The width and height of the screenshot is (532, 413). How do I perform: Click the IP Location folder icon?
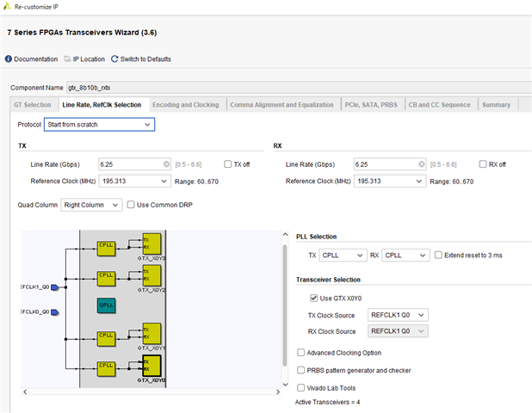[67, 59]
